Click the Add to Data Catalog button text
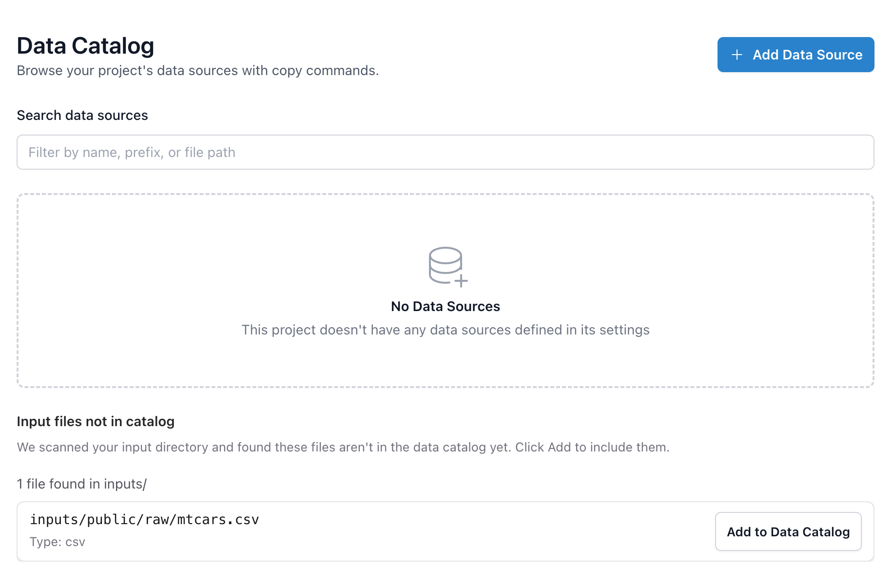 tap(788, 531)
